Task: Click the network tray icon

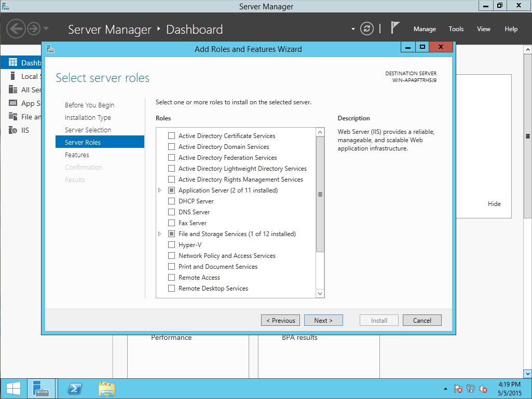Action: coord(471,389)
